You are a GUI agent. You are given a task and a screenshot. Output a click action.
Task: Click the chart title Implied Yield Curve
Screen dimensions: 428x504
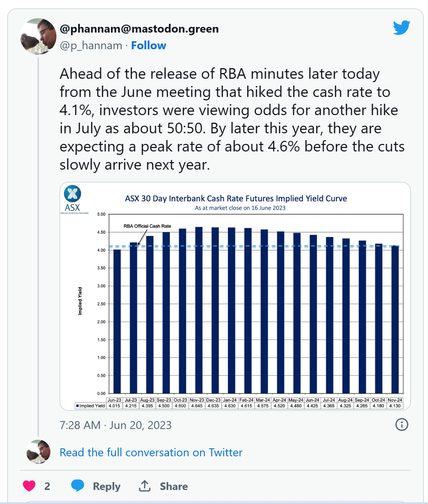click(236, 198)
